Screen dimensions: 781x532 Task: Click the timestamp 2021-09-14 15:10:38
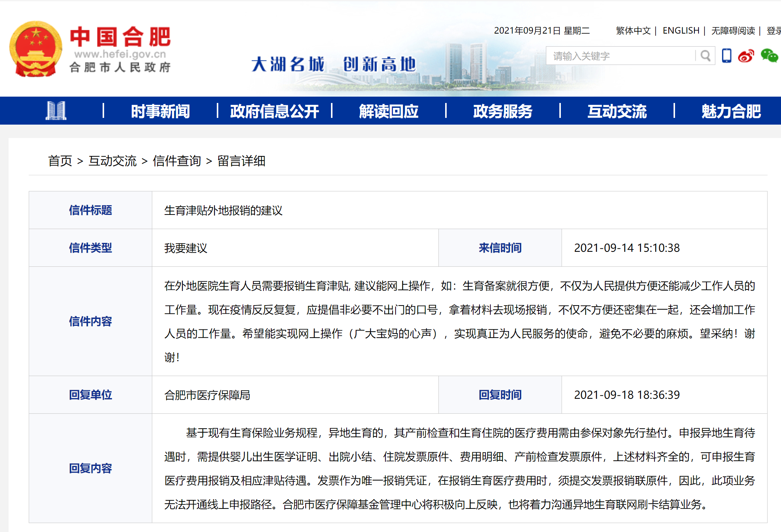627,248
